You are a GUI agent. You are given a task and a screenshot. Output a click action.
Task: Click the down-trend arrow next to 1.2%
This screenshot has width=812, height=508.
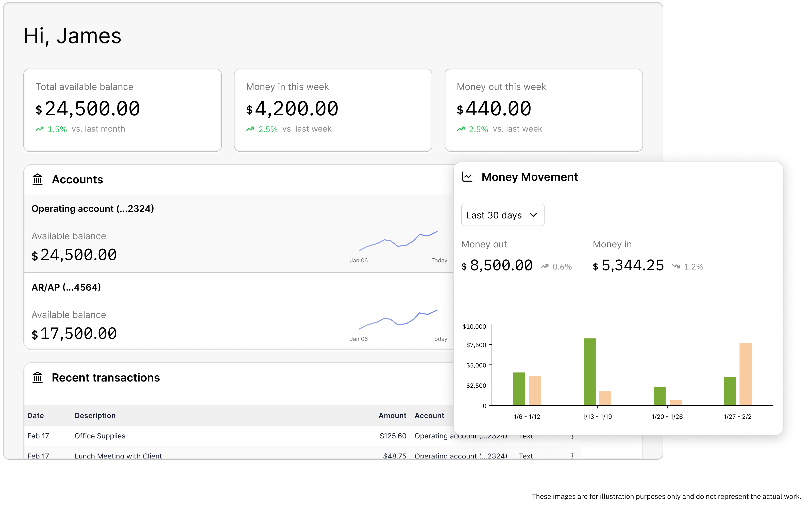click(x=676, y=266)
